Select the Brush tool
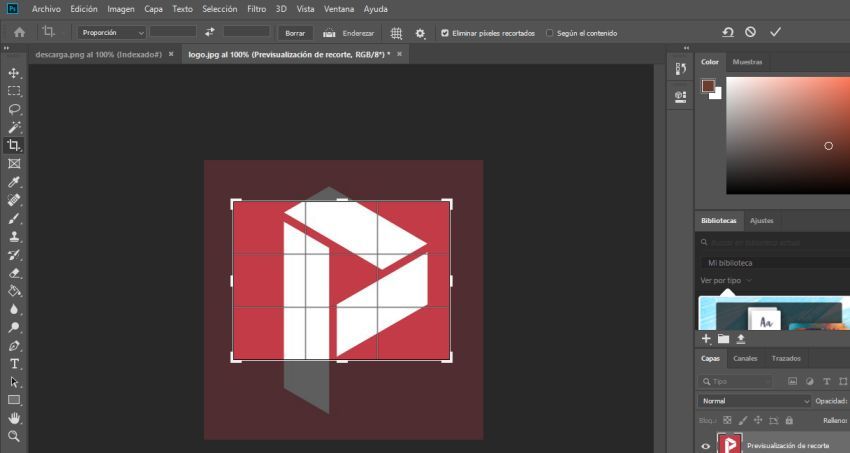 [x=14, y=218]
